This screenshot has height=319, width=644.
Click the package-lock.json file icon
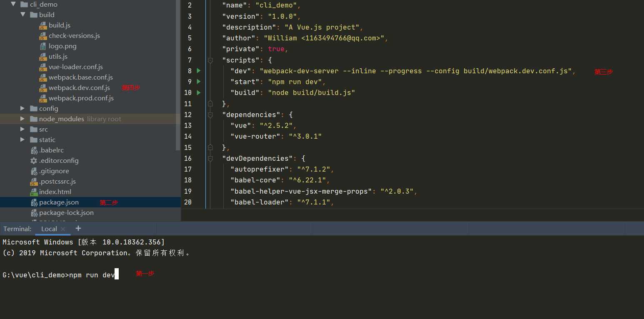point(34,213)
